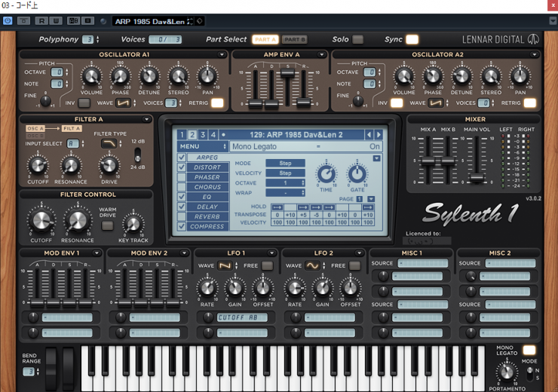
Task: Click the arpeggiator Time knob
Action: pos(326,174)
